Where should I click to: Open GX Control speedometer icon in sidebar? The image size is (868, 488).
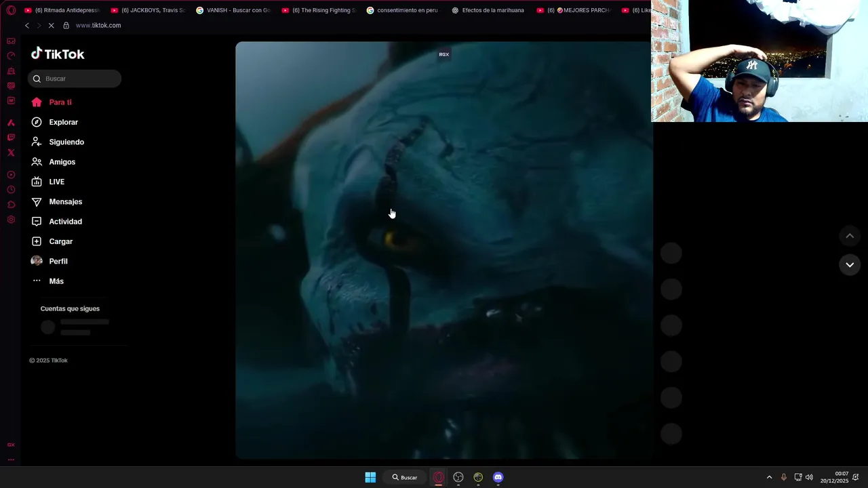click(x=11, y=56)
